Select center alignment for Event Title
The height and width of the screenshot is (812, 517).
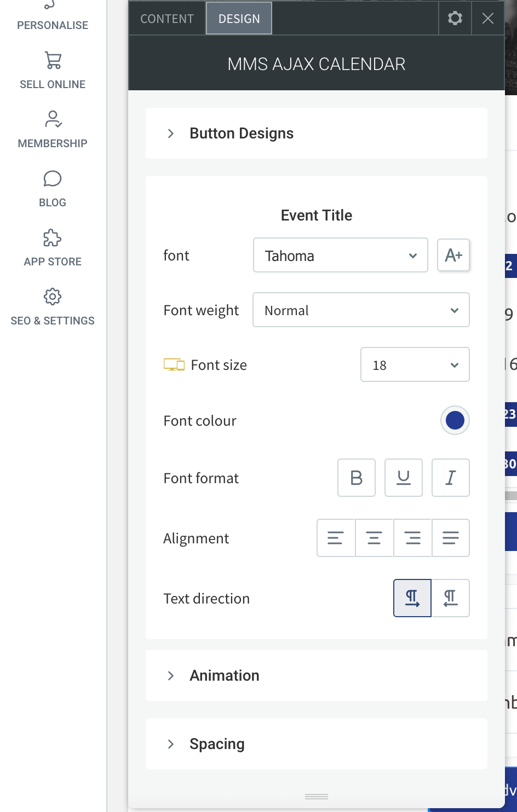374,538
